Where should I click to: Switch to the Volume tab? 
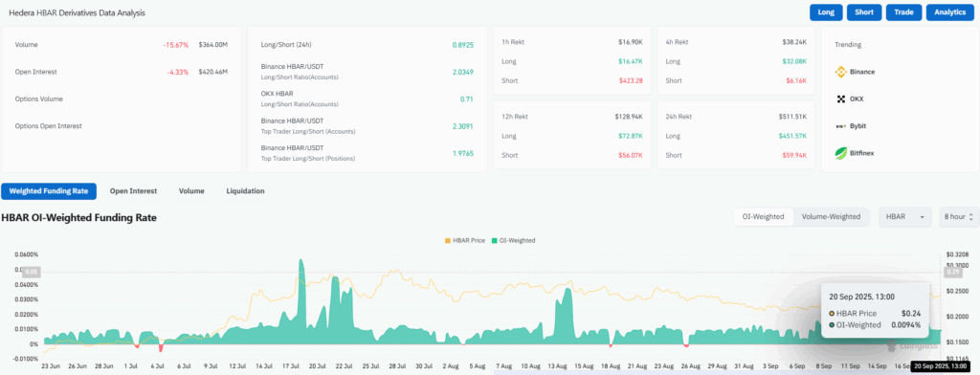pos(191,191)
